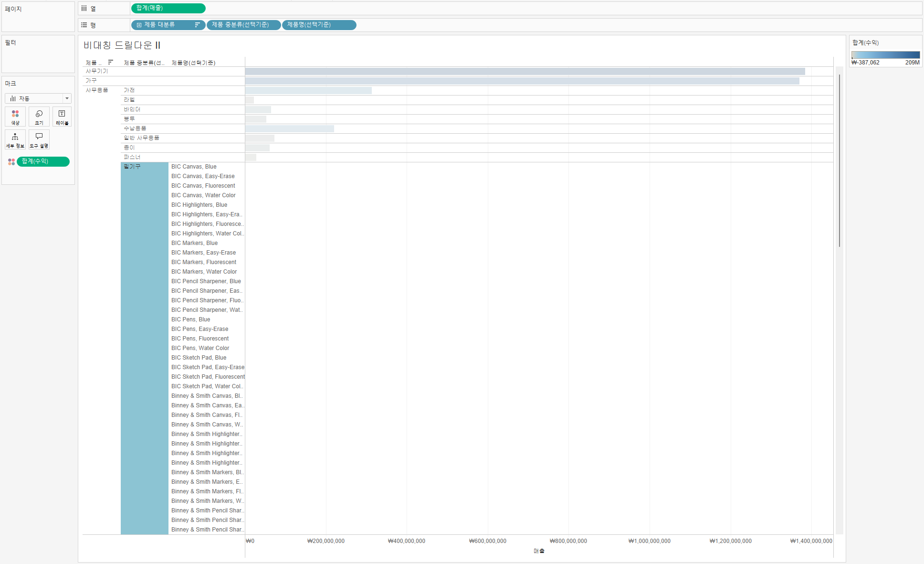Click the 합계(수익) color legend gradient
924x564 pixels.
click(885, 55)
